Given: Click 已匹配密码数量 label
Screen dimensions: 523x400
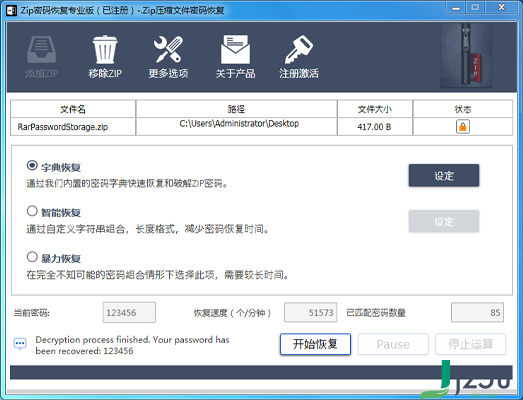Looking at the screenshot, I should [x=376, y=313].
